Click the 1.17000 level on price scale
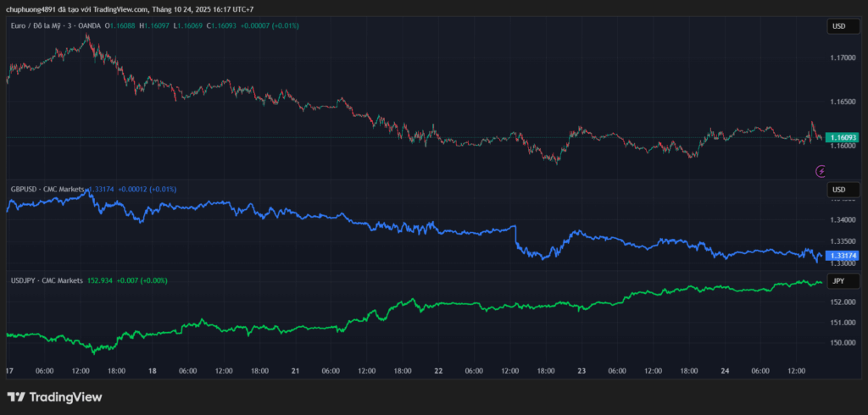868x415 pixels. [843, 58]
